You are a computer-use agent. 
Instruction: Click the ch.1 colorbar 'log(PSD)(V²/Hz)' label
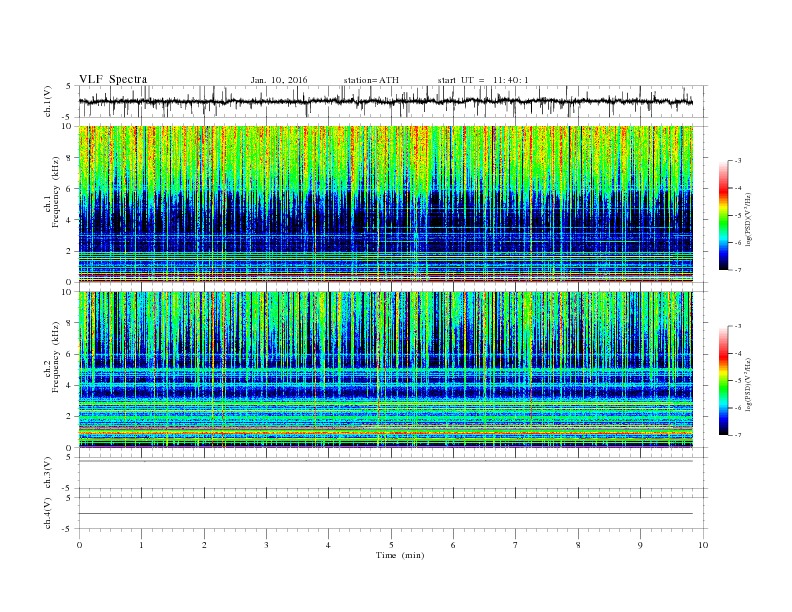pos(749,220)
